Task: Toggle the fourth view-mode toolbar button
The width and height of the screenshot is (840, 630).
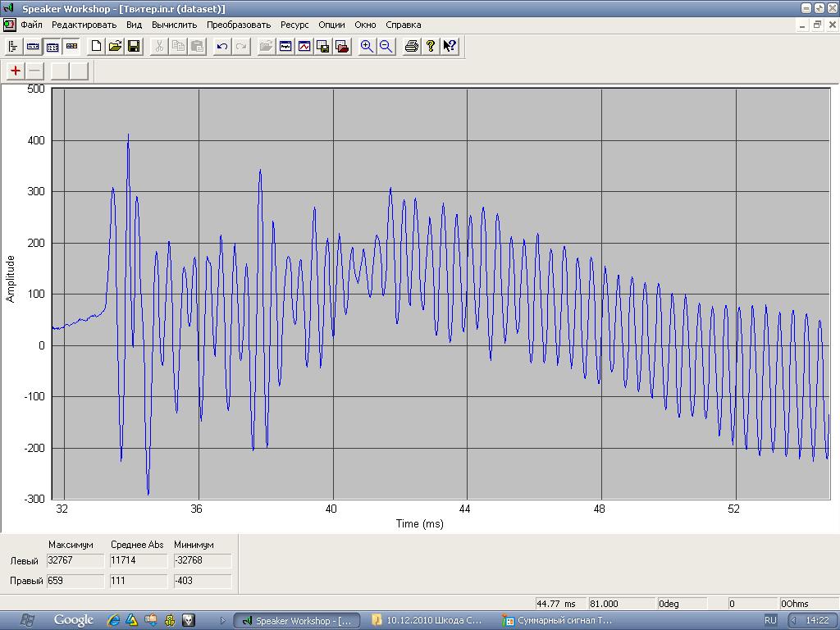Action: point(71,47)
